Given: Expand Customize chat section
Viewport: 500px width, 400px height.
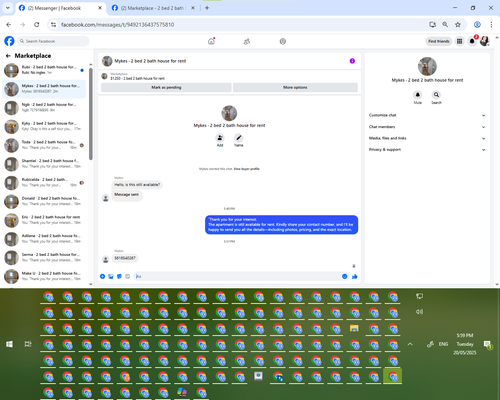Looking at the screenshot, I should tap(427, 115).
